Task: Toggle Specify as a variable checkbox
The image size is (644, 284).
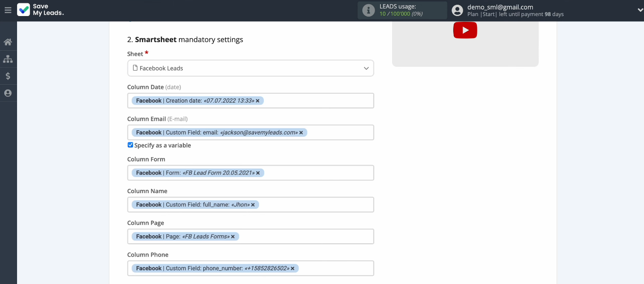Action: (130, 145)
